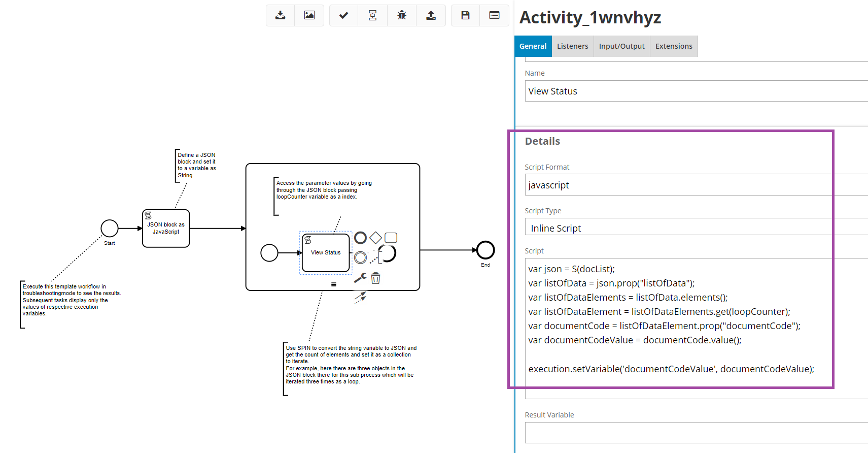This screenshot has height=453, width=868.
Task: Open change type wrench icon
Action: 360,278
